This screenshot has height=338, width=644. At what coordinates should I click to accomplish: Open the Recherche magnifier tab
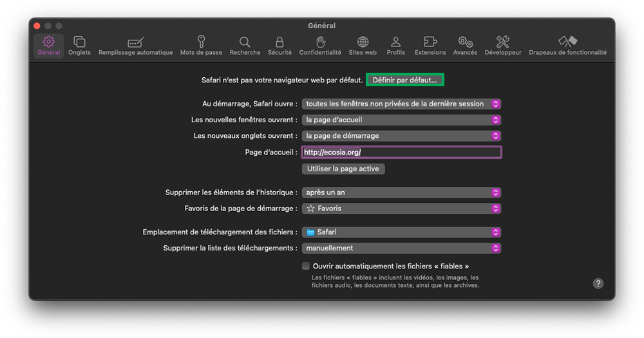pyautogui.click(x=245, y=46)
